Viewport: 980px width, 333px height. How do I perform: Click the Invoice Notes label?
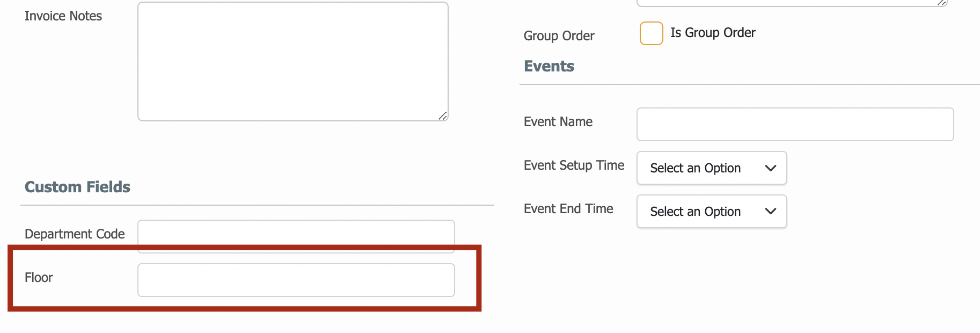pyautogui.click(x=63, y=16)
